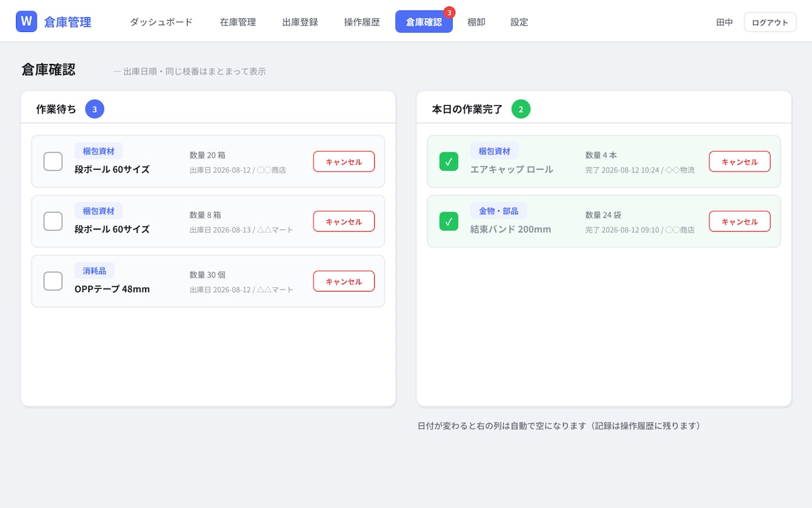
Task: Check the 段ボール 60サイズ 数量 8 箱 checkbox
Action: click(53, 221)
